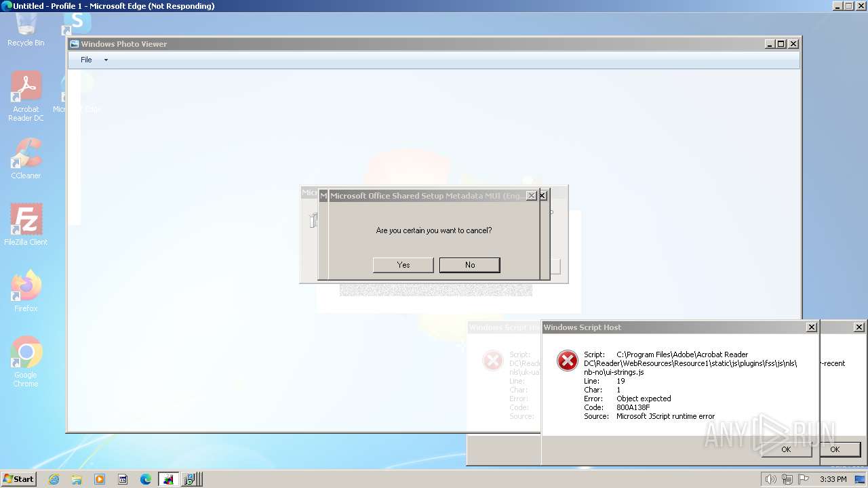The width and height of the screenshot is (868, 488).
Task: Click 'Microsoft JScript runtime error' source text
Action: click(665, 416)
